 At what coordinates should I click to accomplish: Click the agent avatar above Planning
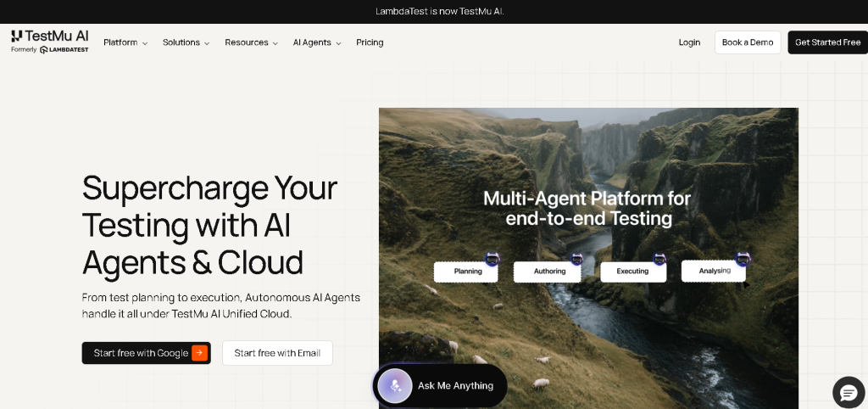[492, 259]
